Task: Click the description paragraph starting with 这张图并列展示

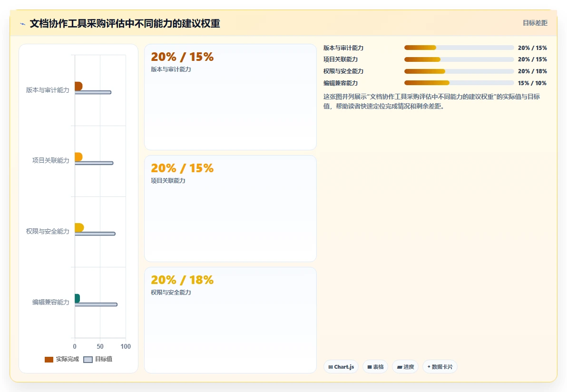Action: point(431,102)
